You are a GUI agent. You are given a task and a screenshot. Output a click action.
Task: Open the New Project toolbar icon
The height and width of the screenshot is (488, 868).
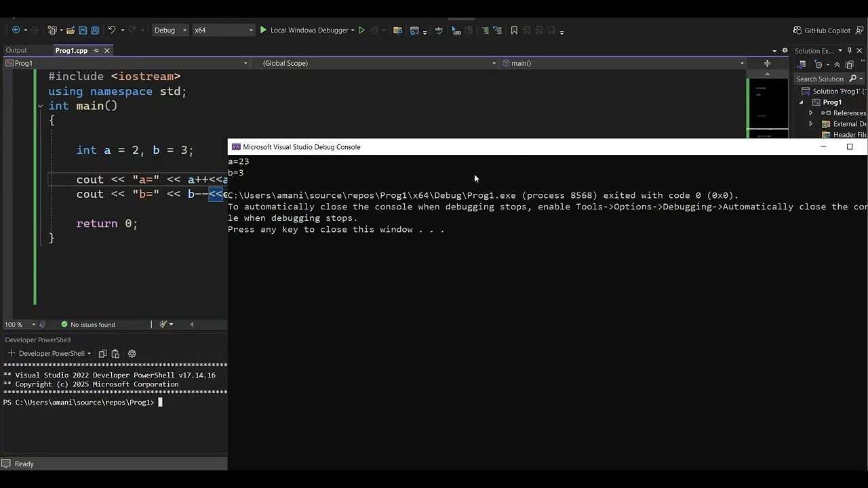click(53, 30)
